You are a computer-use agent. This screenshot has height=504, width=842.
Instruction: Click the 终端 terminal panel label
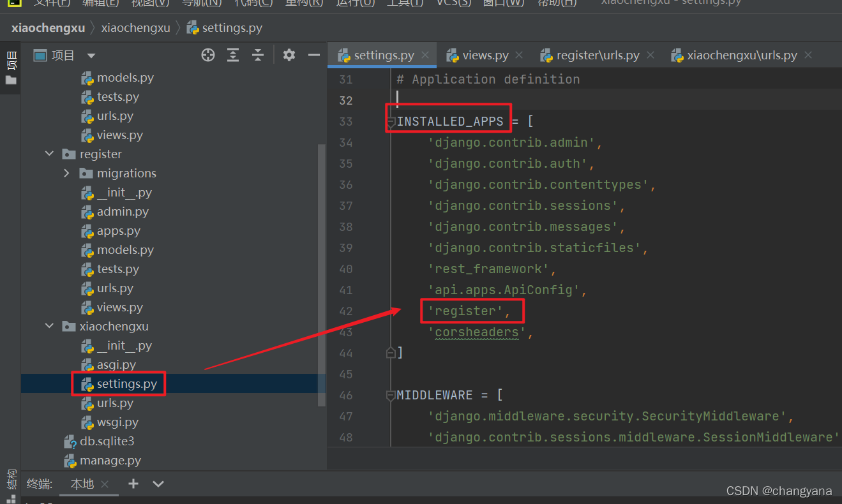coord(40,484)
